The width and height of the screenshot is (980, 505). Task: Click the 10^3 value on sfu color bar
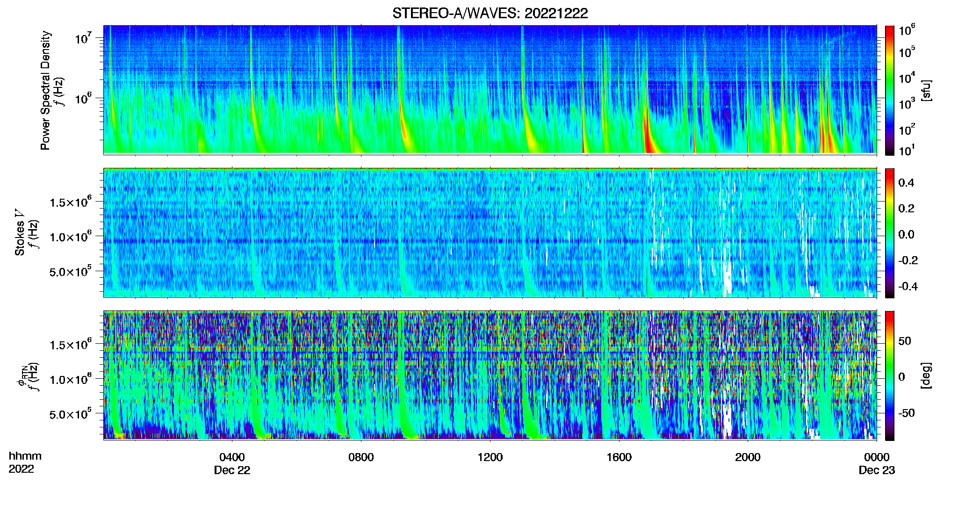tap(907, 104)
